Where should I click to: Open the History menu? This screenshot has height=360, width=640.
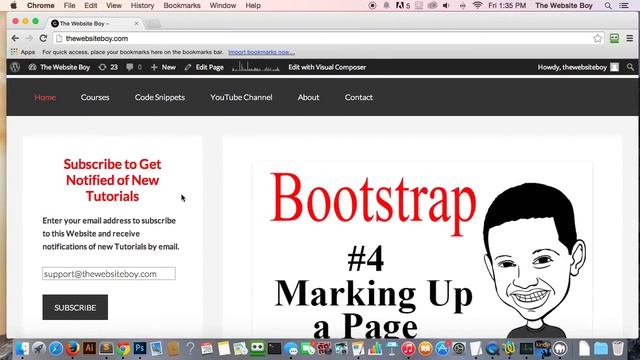click(x=142, y=5)
